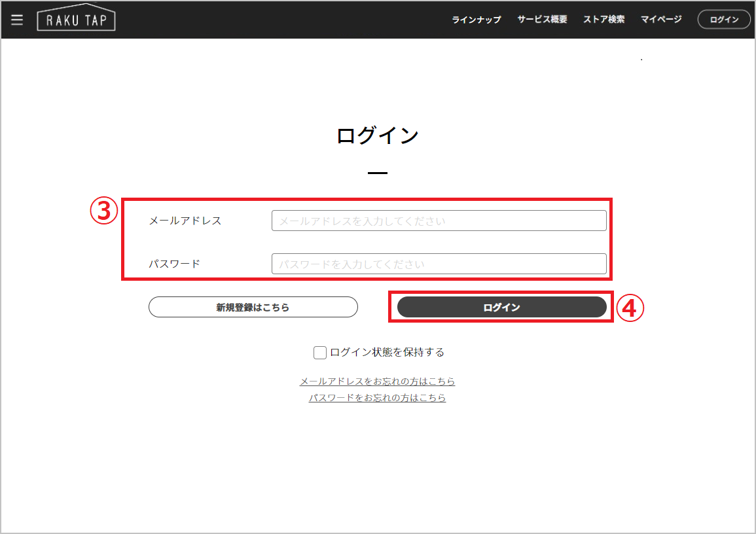Focus the パスワード input field
756x534 pixels.
point(439,264)
